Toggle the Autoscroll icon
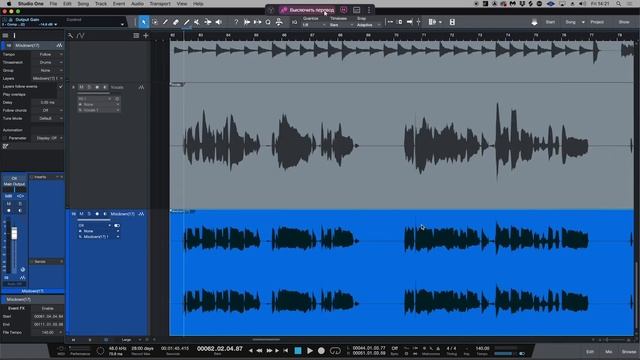640x360 pixels. [409, 22]
